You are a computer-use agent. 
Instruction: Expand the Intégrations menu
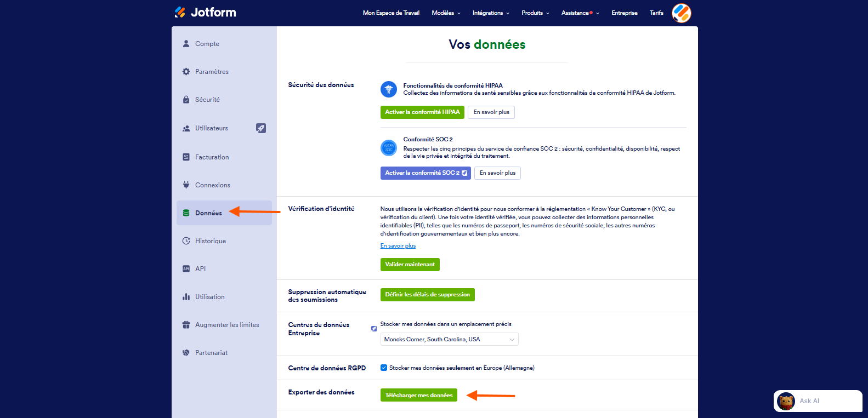[x=491, y=13]
